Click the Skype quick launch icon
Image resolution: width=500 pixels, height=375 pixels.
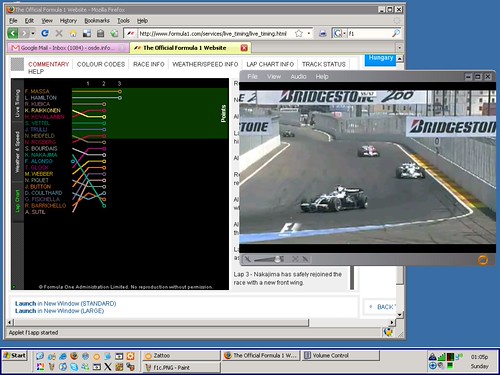tap(74, 367)
